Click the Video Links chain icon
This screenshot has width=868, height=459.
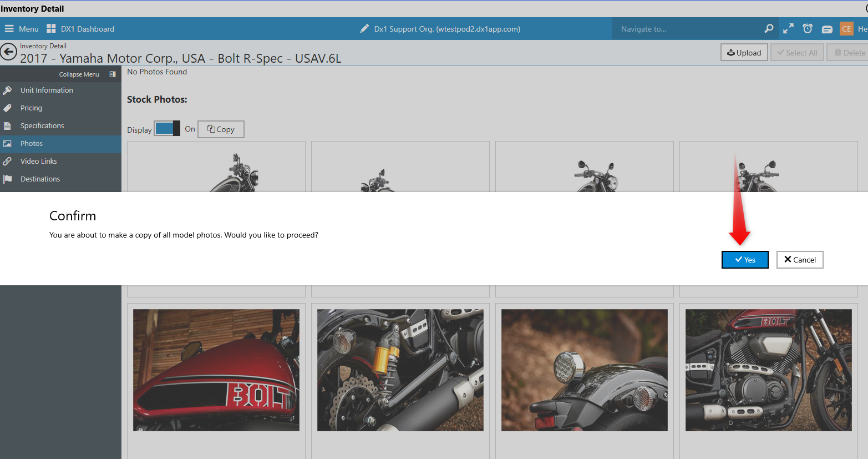click(7, 161)
